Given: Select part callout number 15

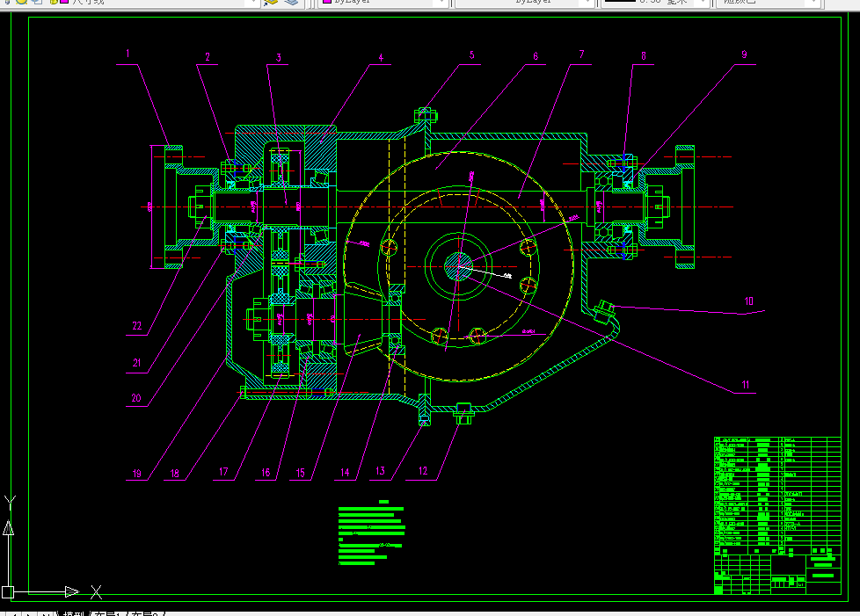Looking at the screenshot, I should coord(301,473).
